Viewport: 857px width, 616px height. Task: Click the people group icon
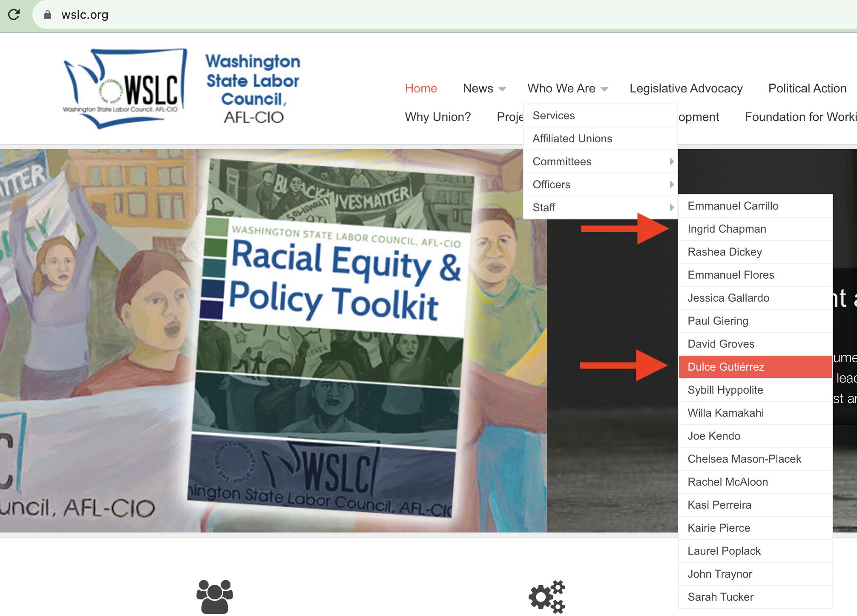[x=215, y=596]
